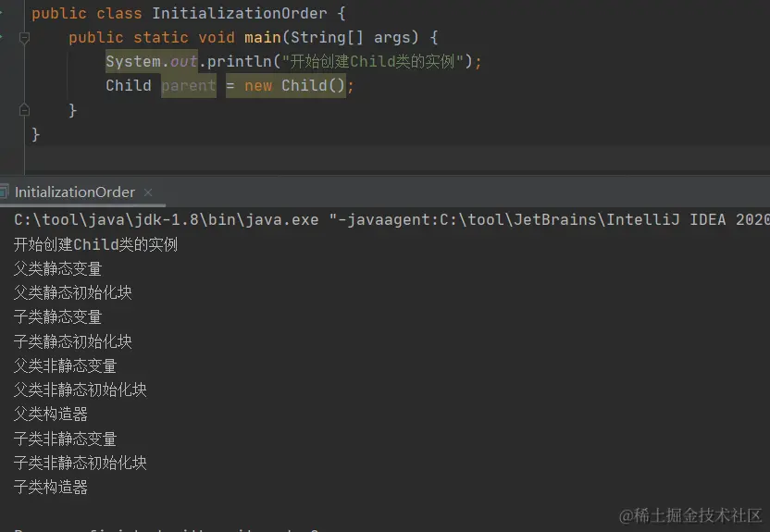Click the main method name
The height and width of the screenshot is (532, 770).
[263, 37]
